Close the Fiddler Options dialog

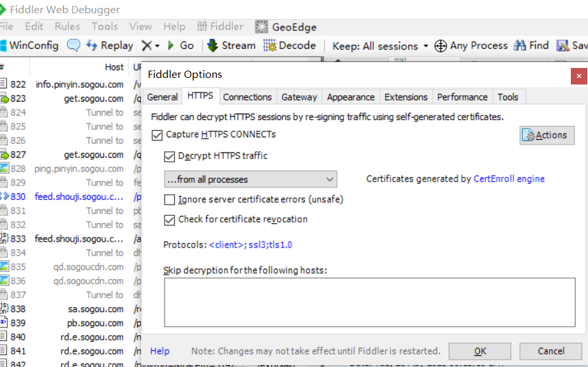[579, 76]
